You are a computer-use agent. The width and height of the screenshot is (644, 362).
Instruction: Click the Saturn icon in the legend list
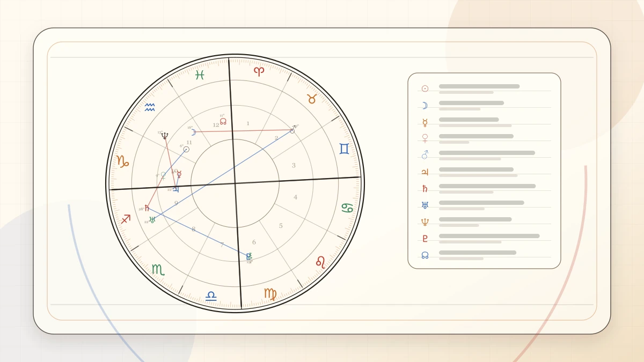click(425, 189)
